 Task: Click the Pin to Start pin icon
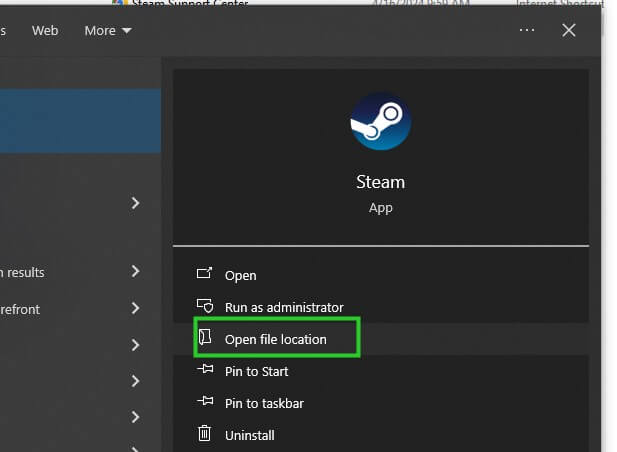[205, 371]
